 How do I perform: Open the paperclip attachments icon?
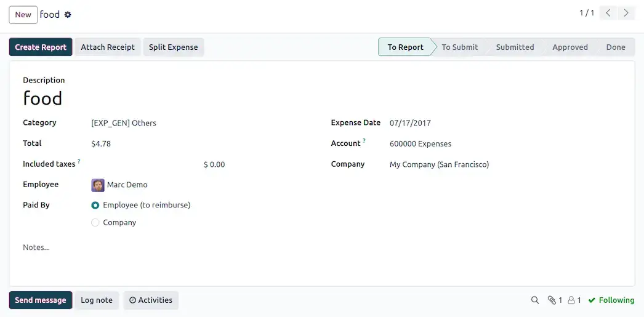pyautogui.click(x=555, y=300)
